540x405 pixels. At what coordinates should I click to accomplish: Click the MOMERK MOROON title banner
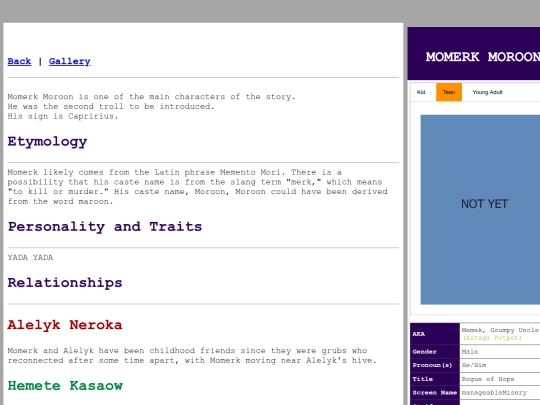click(x=474, y=54)
